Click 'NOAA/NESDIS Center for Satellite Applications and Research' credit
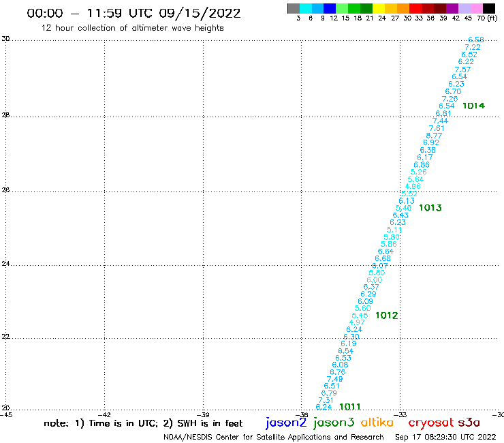Image resolution: width=504 pixels, height=443 pixels. (274, 438)
